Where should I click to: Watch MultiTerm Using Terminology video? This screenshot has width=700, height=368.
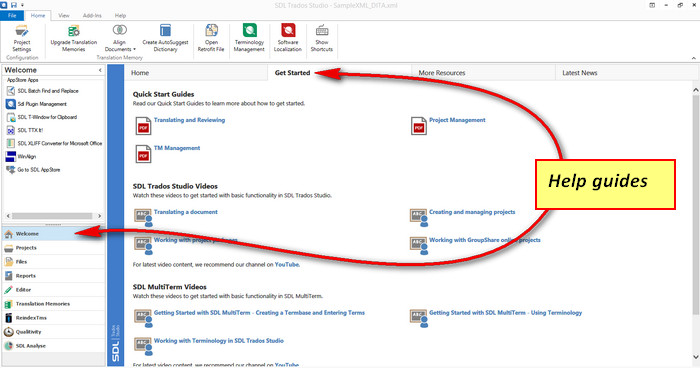point(505,313)
